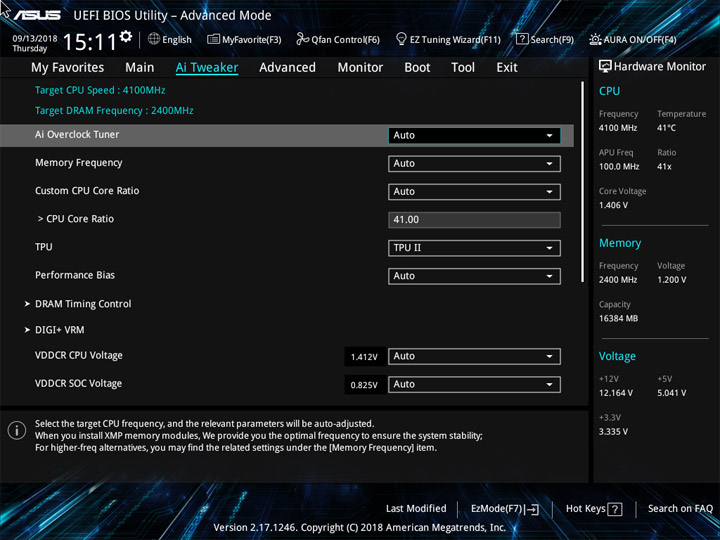Click the Qfan Control fan icon
This screenshot has width=720, height=540.
302,39
